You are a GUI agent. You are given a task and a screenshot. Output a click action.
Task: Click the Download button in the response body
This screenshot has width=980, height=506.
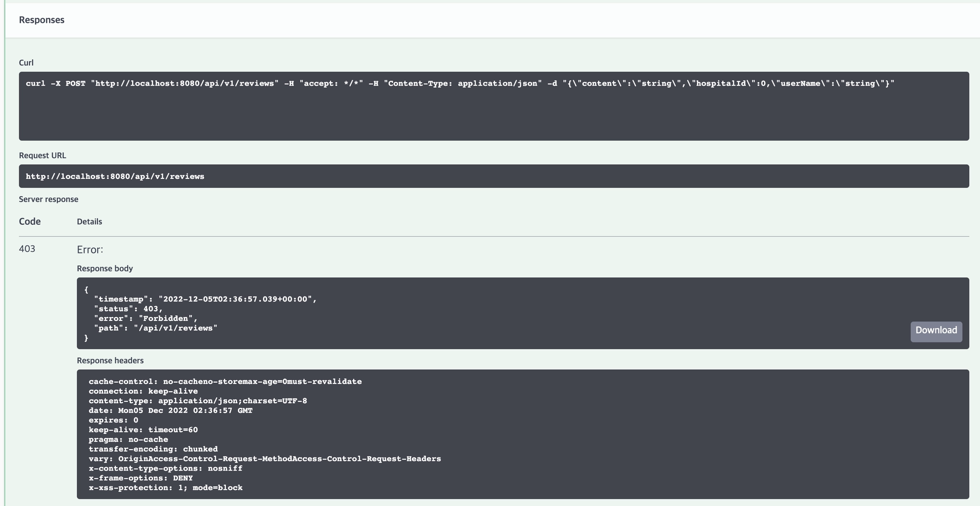pyautogui.click(x=936, y=331)
